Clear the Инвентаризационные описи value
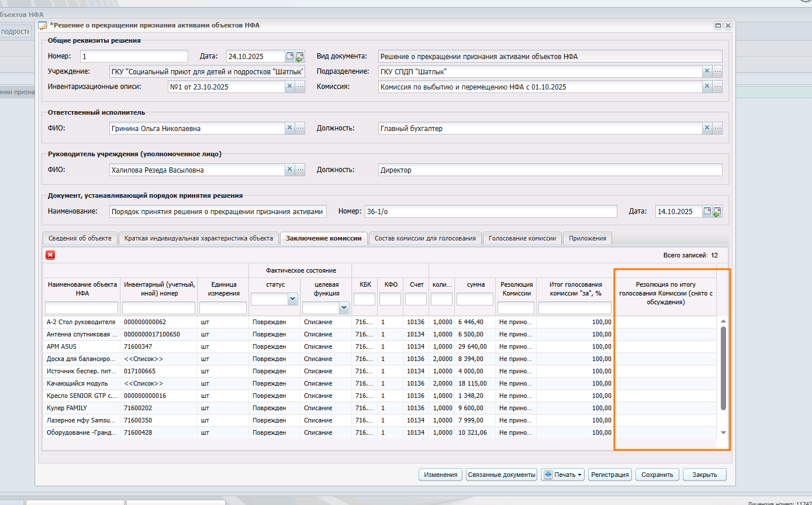The image size is (812, 505). 289,87
